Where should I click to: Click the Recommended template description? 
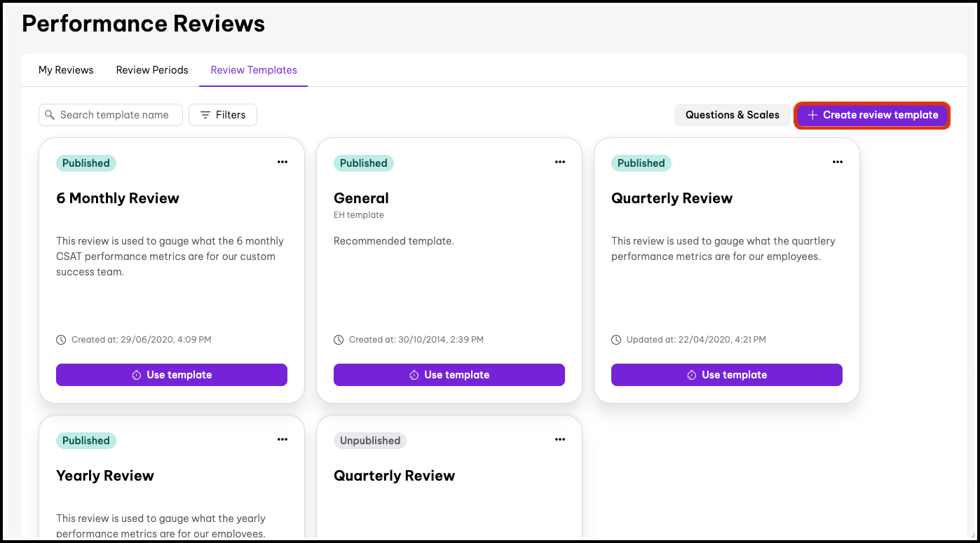(394, 241)
